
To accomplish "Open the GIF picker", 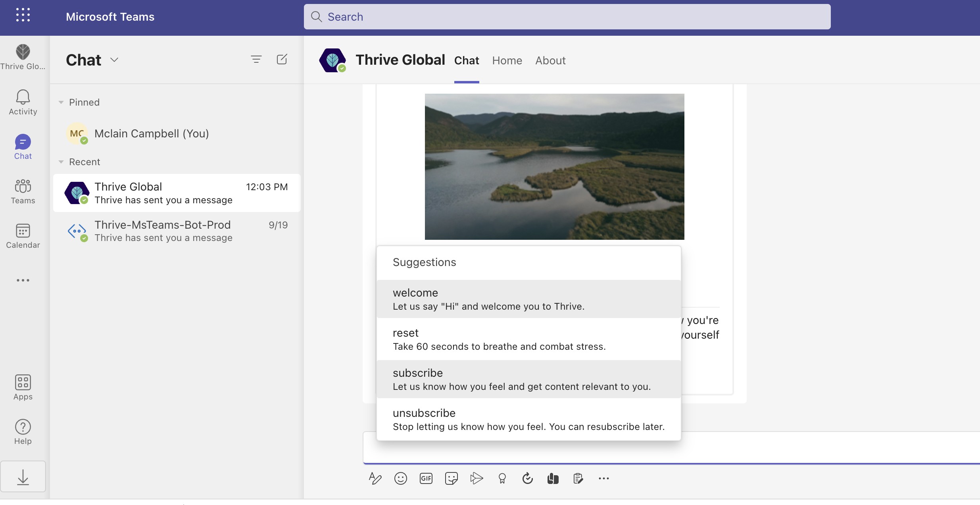I will coord(426,478).
